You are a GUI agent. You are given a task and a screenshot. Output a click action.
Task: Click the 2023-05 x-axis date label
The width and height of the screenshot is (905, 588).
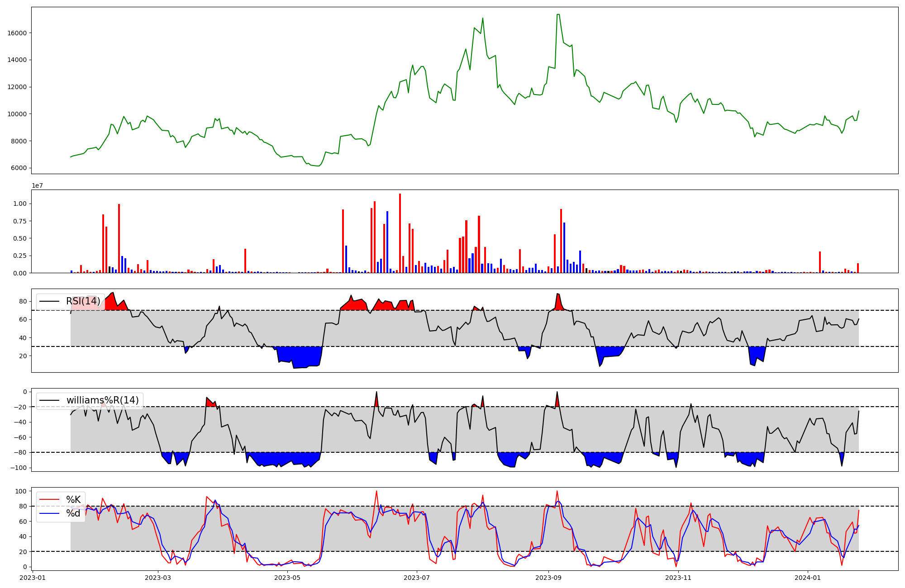[287, 578]
